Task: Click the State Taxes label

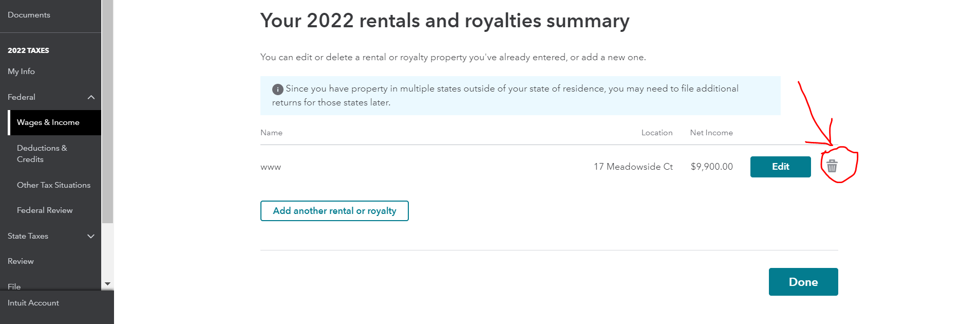Action: [28, 236]
